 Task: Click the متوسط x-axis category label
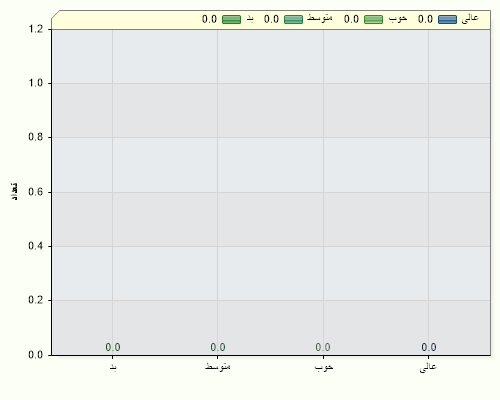[x=218, y=366]
